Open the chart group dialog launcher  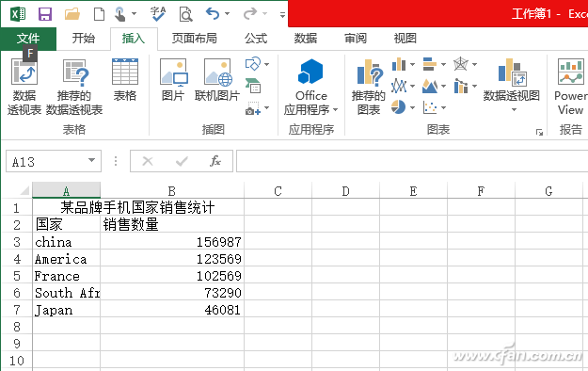[x=539, y=132]
